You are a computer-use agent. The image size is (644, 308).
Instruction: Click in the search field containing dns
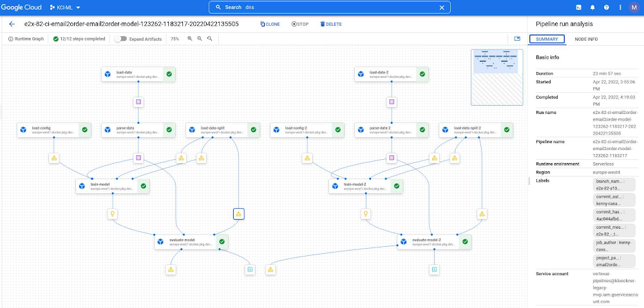(x=328, y=7)
